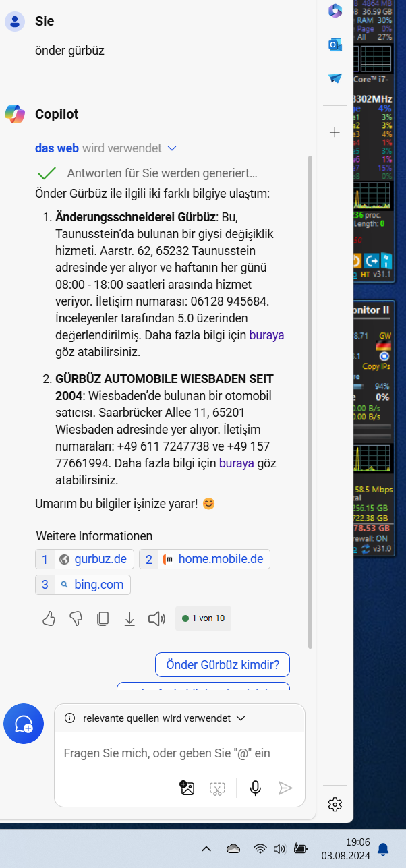Check battery status in the tray
Screen dimensions: 406x868
[x=300, y=848]
